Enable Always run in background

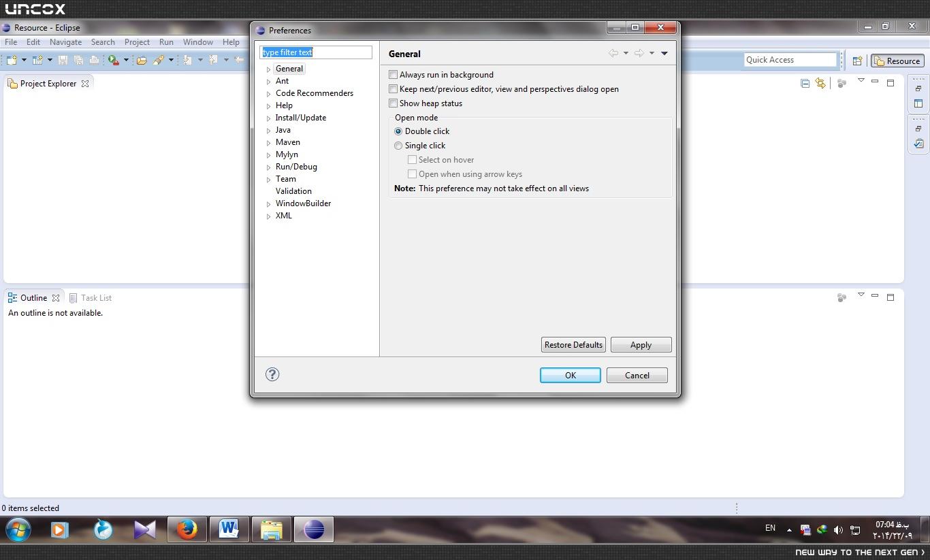[x=393, y=75]
